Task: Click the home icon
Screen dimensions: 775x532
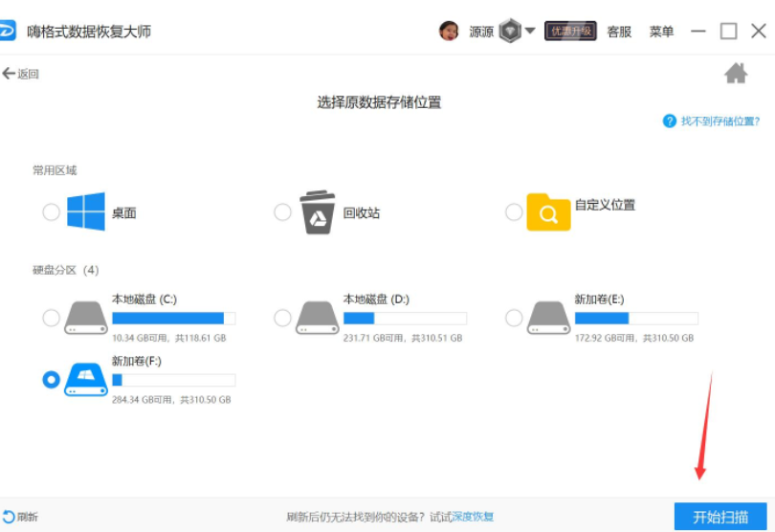Action: pyautogui.click(x=735, y=74)
